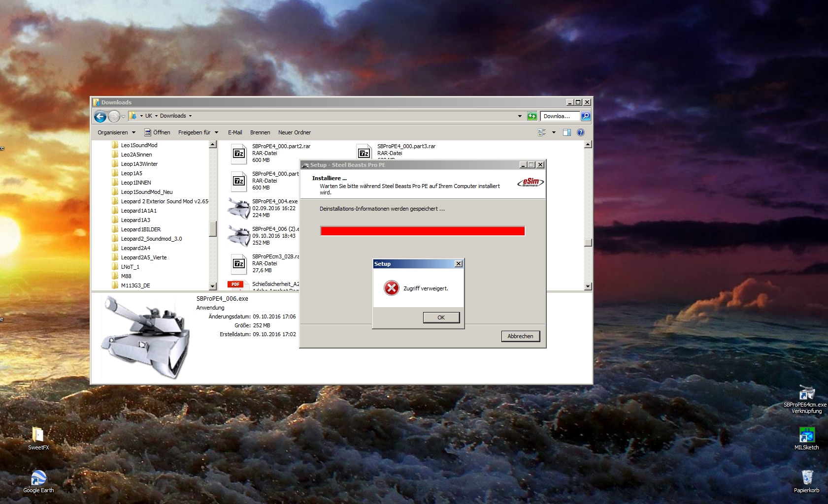Click the Downloa... search input field
The image size is (828, 504).
coord(560,116)
